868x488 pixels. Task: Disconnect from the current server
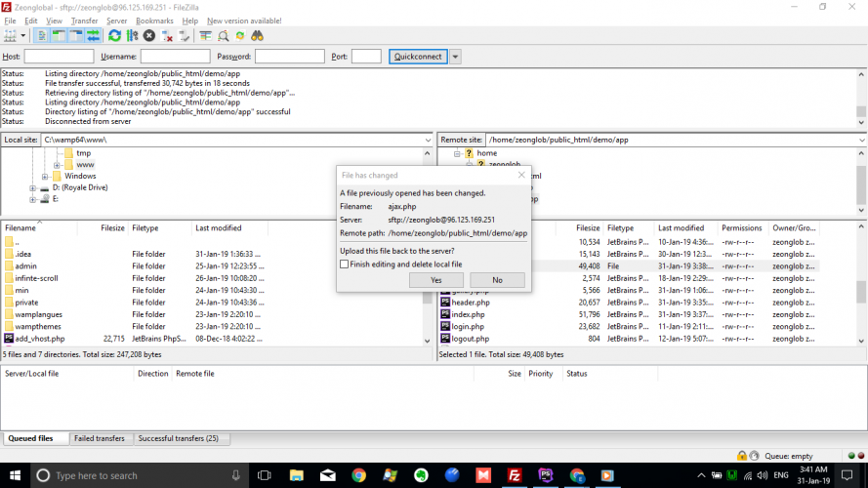(167, 36)
